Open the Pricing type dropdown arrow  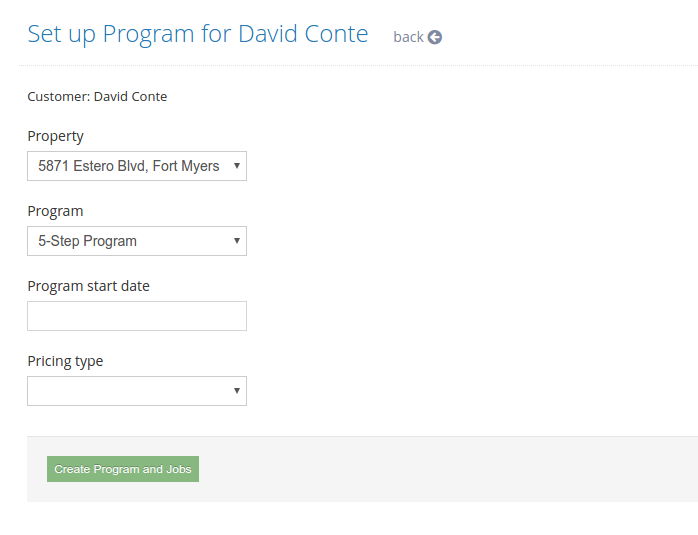click(237, 391)
